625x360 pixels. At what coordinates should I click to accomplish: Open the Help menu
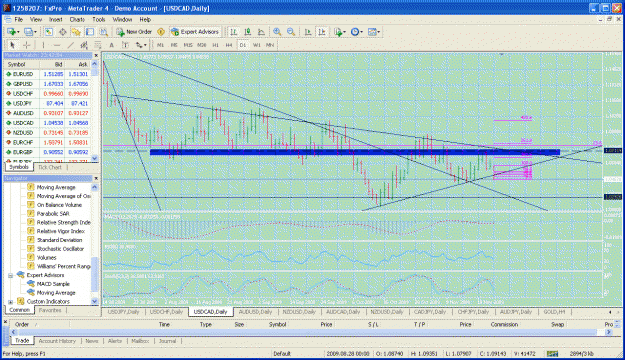click(x=145, y=19)
